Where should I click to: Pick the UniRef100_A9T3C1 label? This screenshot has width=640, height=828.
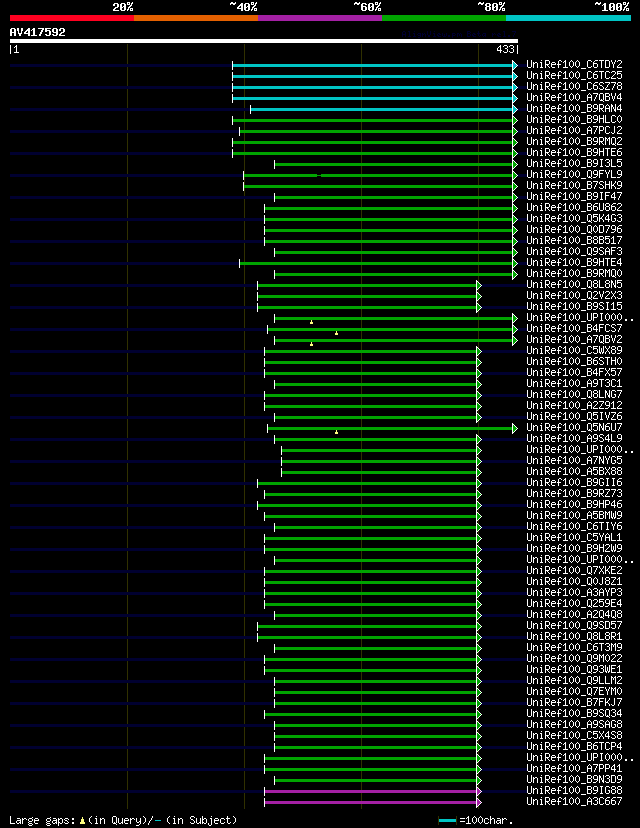tap(574, 383)
